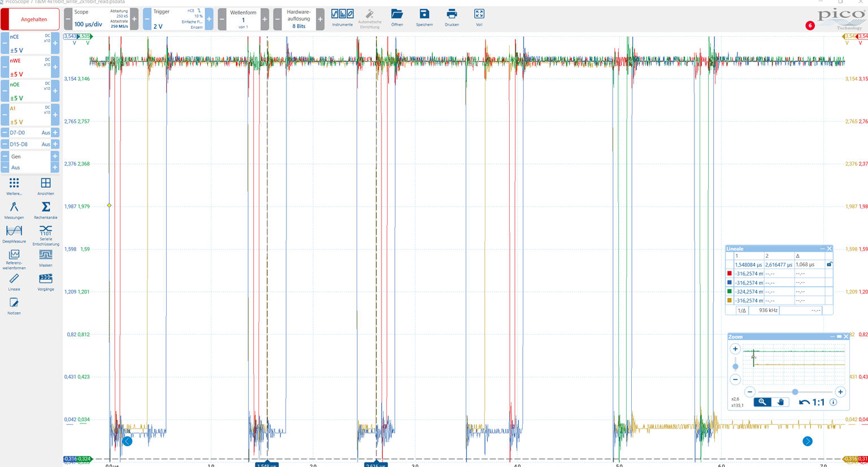Image resolution: width=868 pixels, height=467 pixels.
Task: Decrease Hardware-auflösung with minus
Action: click(277, 19)
